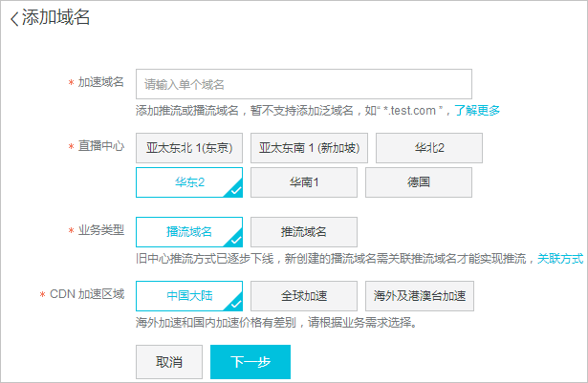Select the 华东2 live center option
This screenshot has height=383, width=588.
[189, 182]
